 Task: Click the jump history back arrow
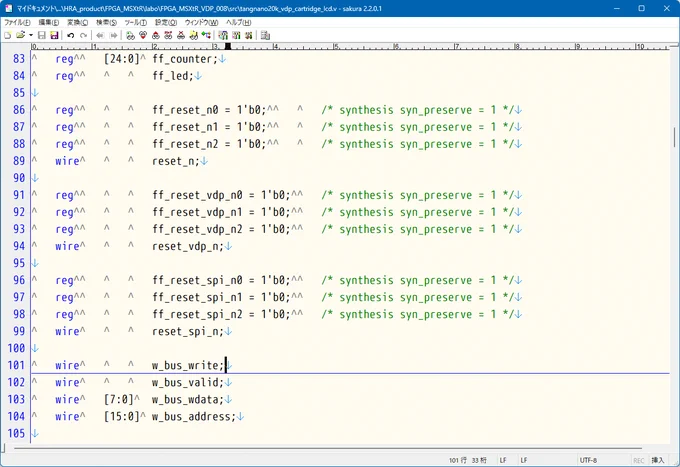pos(100,36)
